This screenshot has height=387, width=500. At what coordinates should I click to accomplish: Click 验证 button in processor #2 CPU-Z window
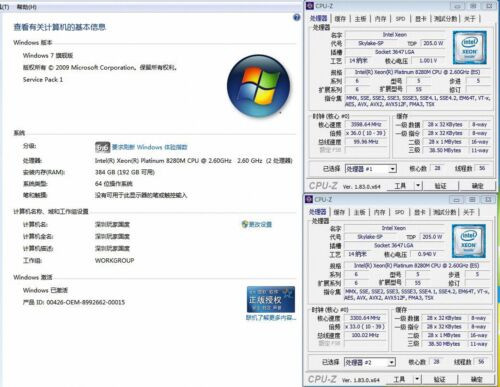[439, 379]
